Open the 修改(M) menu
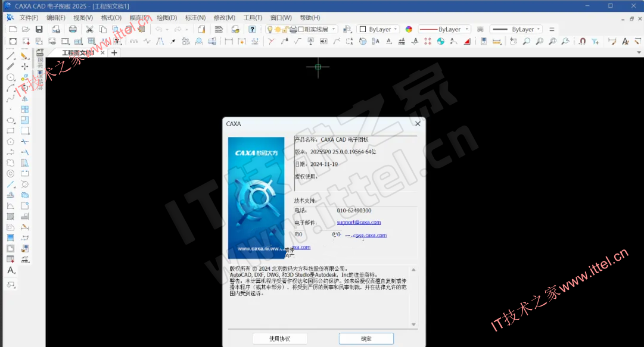This screenshot has height=347, width=644. coord(224,18)
